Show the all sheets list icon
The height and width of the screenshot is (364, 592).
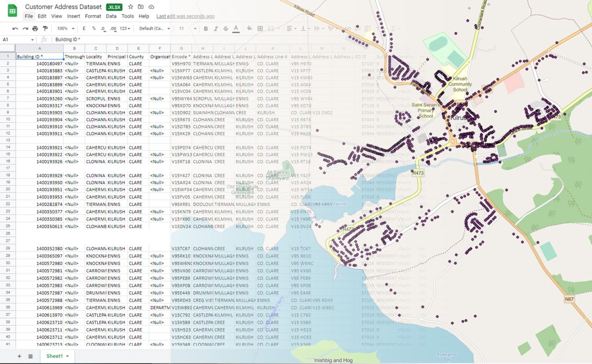(31, 356)
